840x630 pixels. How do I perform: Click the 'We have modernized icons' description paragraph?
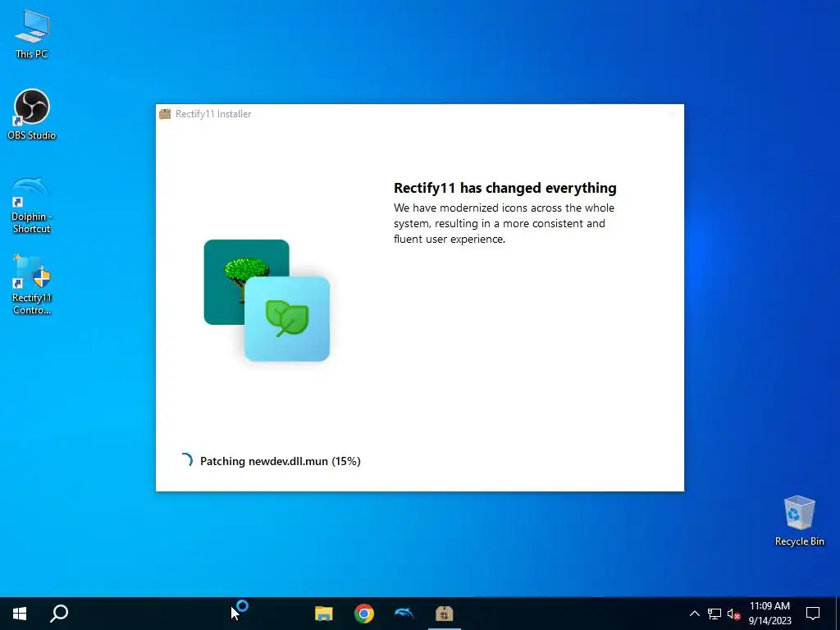(x=504, y=223)
